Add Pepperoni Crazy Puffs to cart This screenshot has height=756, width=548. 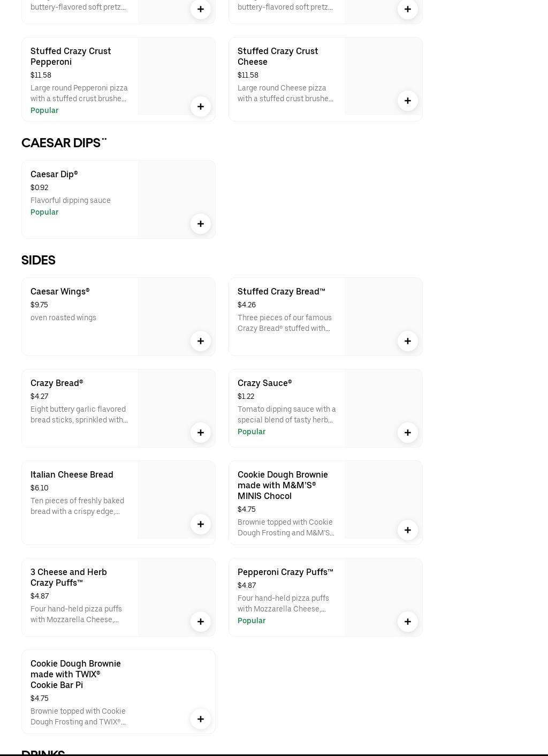point(408,622)
